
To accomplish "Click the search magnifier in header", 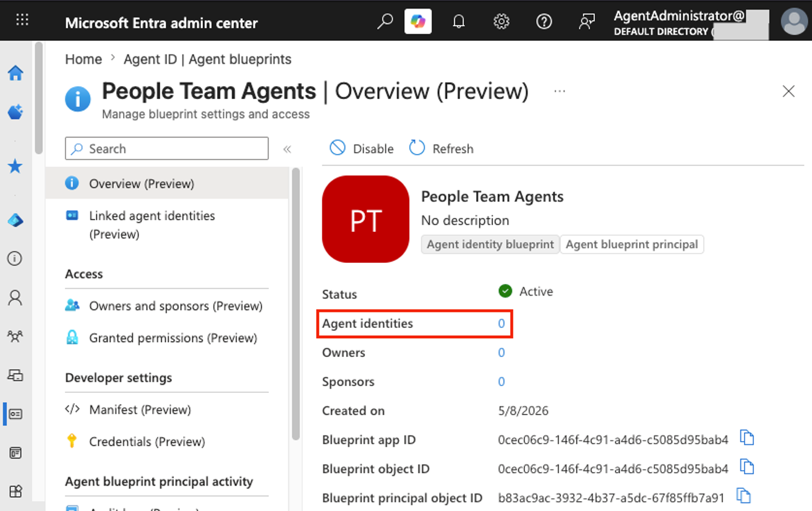I will tap(385, 22).
